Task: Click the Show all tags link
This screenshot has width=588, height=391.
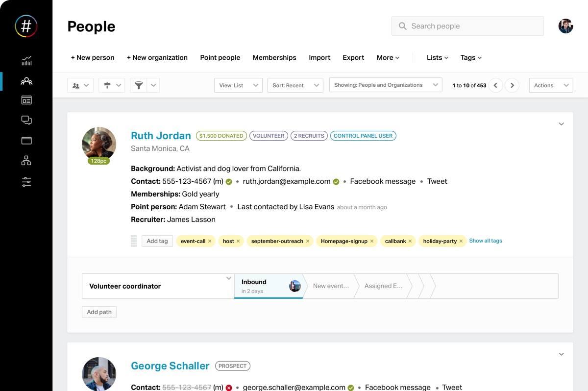Action: (486, 241)
